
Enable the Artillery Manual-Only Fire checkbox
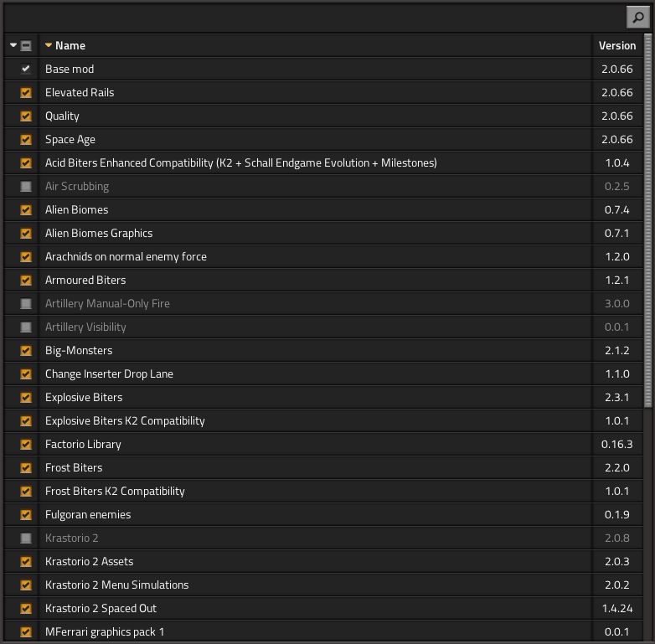tap(26, 304)
